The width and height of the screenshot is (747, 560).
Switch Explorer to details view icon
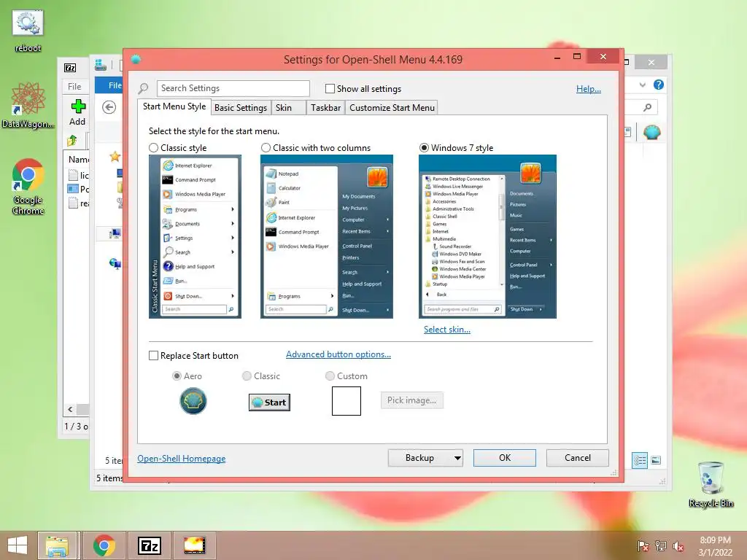pyautogui.click(x=640, y=460)
